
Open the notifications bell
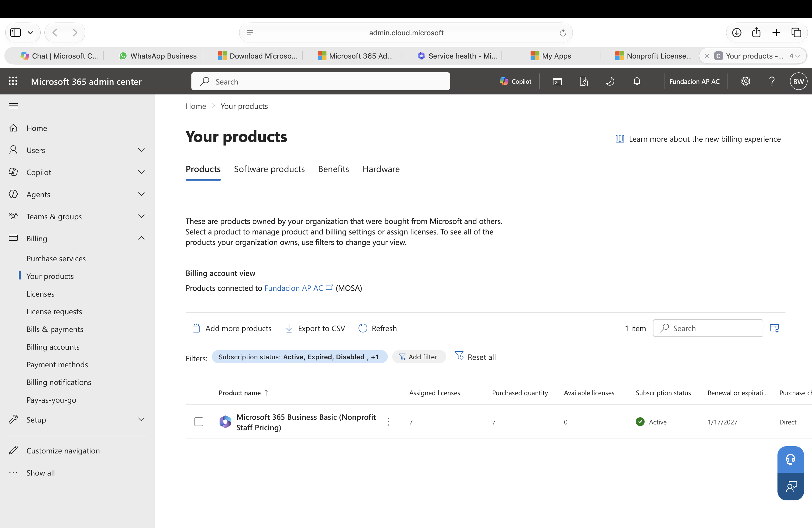(637, 81)
